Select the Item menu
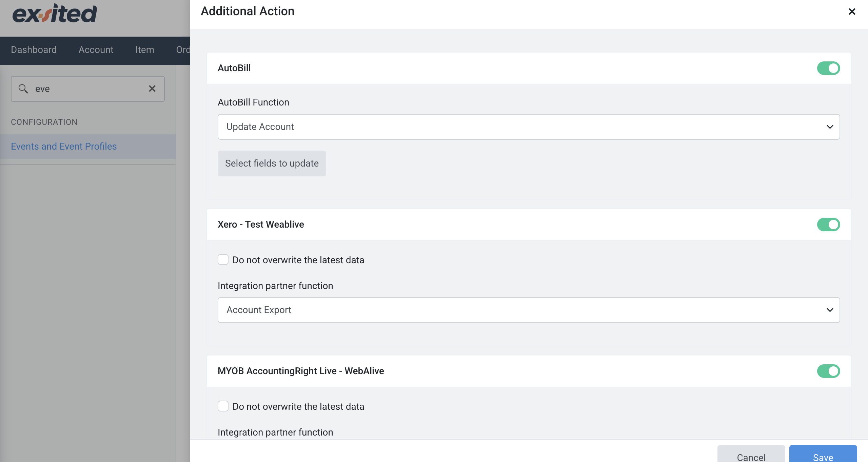This screenshot has width=868, height=462. (145, 50)
